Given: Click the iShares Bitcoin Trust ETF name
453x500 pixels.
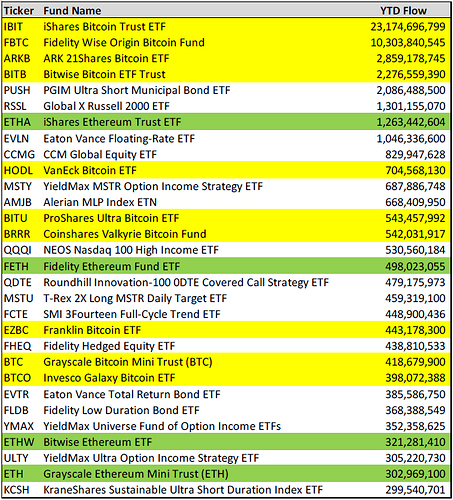Looking at the screenshot, I should 104,27.
